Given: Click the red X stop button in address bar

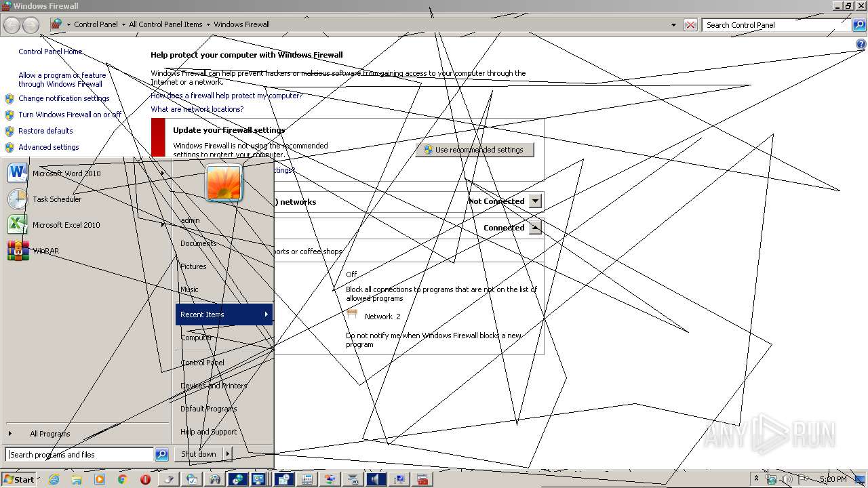Looking at the screenshot, I should click(x=690, y=25).
